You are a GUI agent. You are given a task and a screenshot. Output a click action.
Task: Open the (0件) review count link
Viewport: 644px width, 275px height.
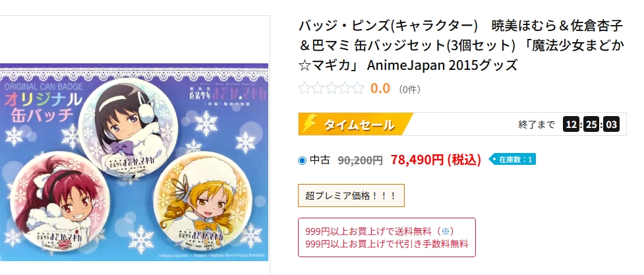(409, 89)
